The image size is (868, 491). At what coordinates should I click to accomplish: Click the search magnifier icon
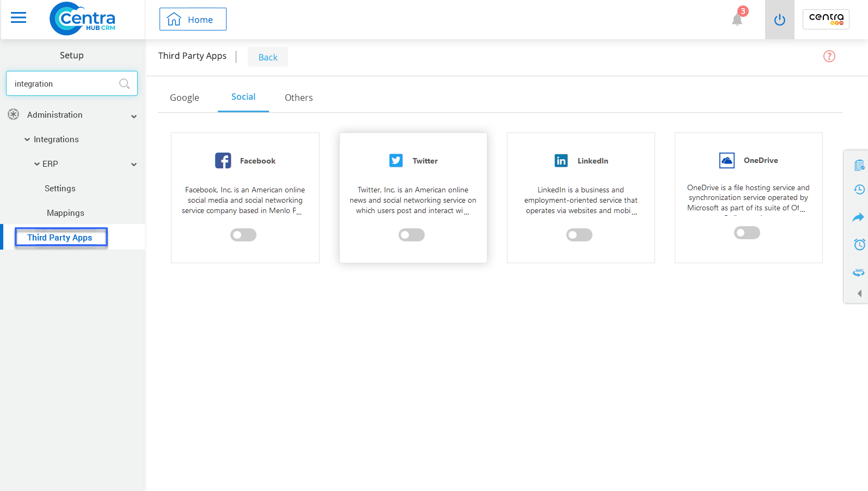pyautogui.click(x=124, y=83)
